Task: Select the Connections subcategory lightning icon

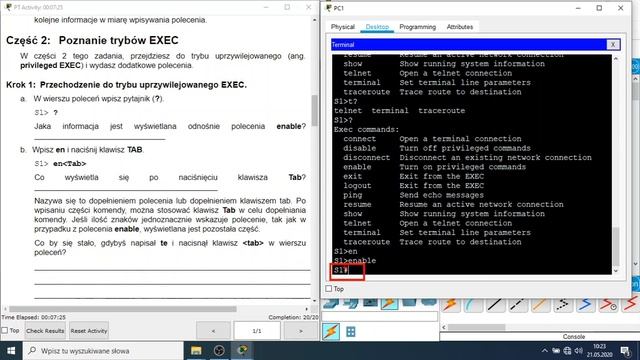Action: [331, 331]
